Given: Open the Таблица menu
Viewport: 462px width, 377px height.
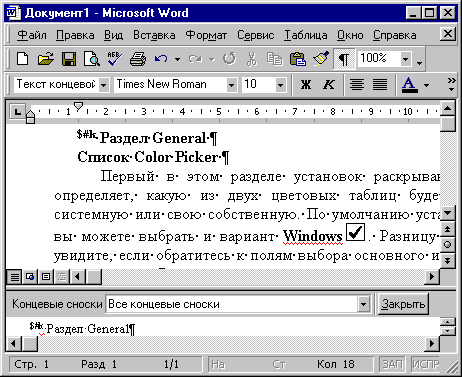Looking at the screenshot, I should (x=306, y=35).
